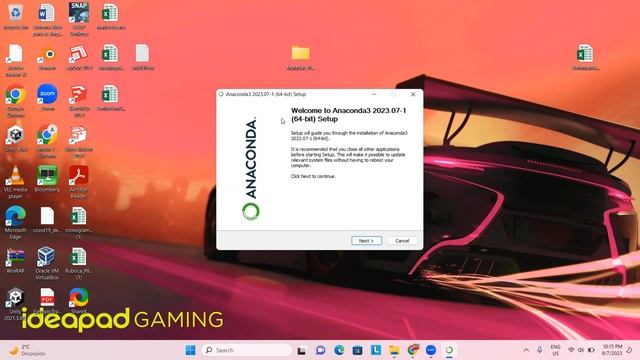
Task: Open the blue L app from the taskbar
Action: click(376, 350)
